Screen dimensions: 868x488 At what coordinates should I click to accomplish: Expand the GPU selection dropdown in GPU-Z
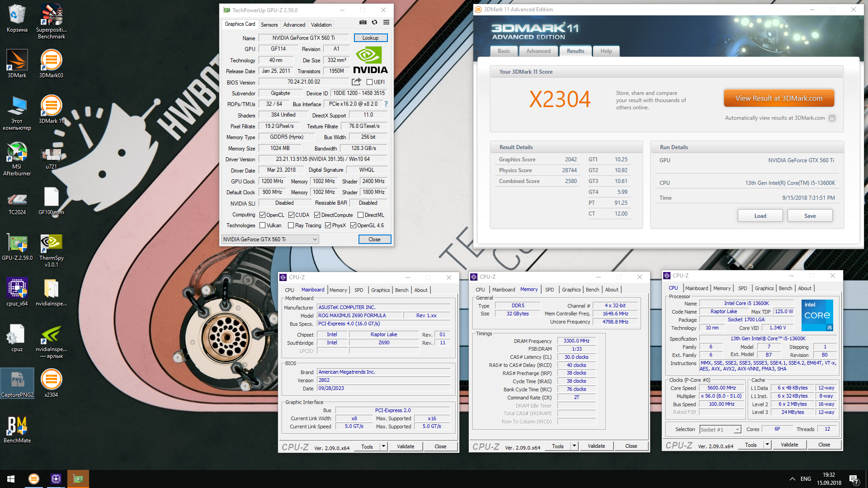(315, 239)
